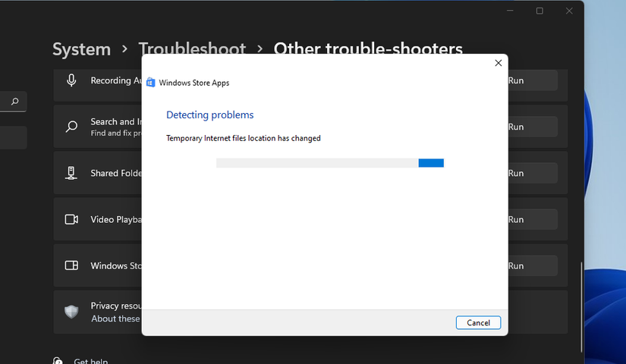Click the Settings search magnifier icon
The height and width of the screenshot is (364, 626).
tap(14, 102)
